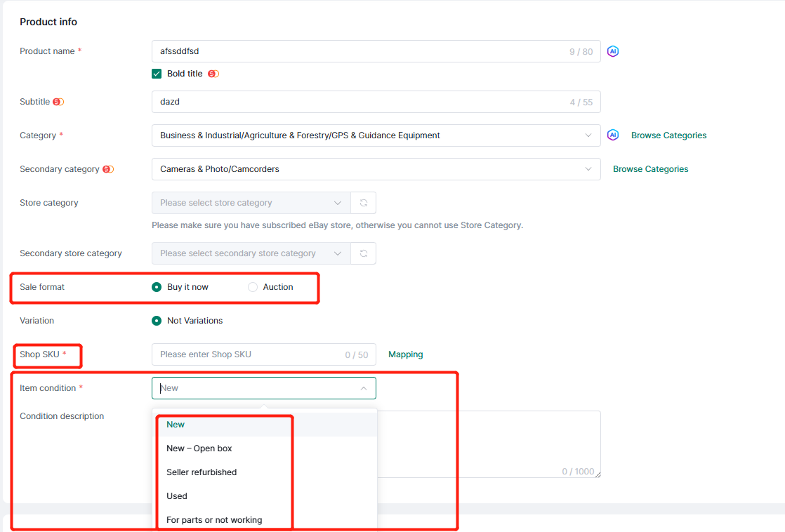Collapse the Item condition dropdown
785x532 pixels.
[x=363, y=388]
